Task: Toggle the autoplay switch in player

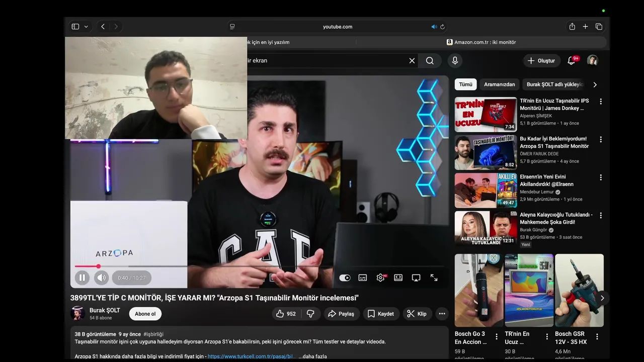Action: (345, 278)
